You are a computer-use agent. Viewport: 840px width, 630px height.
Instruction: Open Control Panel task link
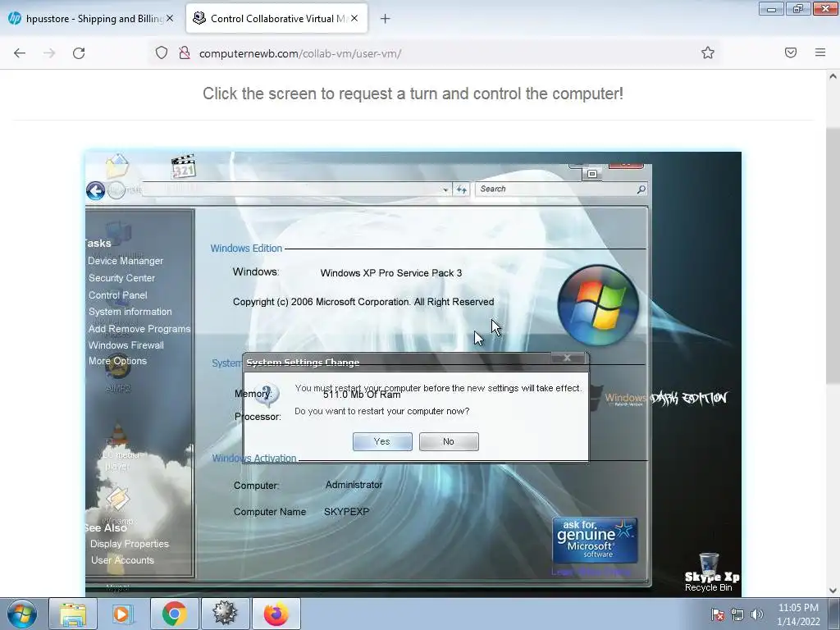pos(118,295)
